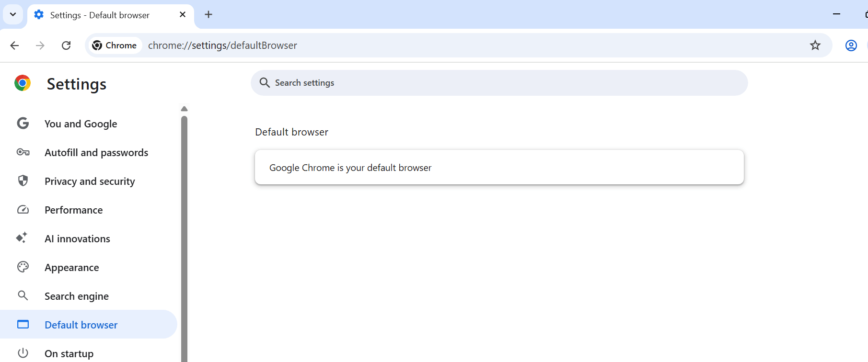Viewport: 868px width, 362px height.
Task: Click the Settings page title
Action: point(77,84)
